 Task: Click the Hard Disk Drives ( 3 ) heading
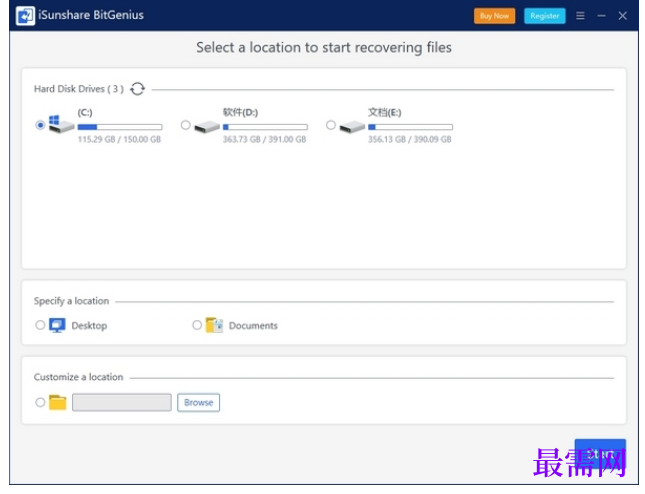click(x=79, y=89)
